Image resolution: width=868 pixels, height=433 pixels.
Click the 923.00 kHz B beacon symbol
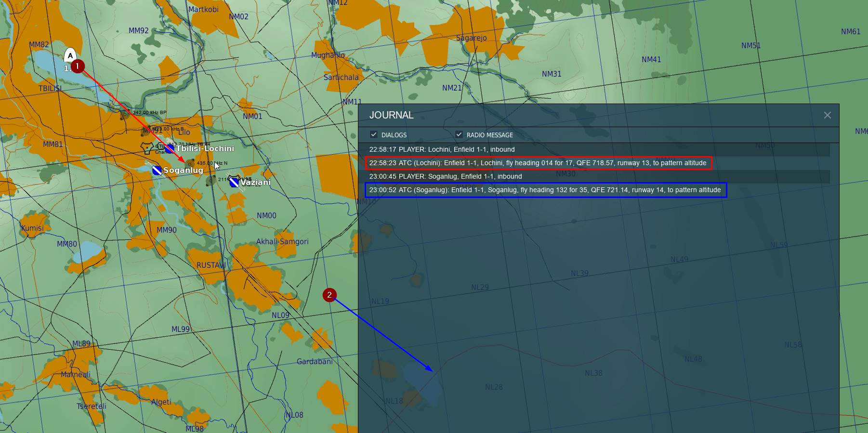(x=146, y=131)
